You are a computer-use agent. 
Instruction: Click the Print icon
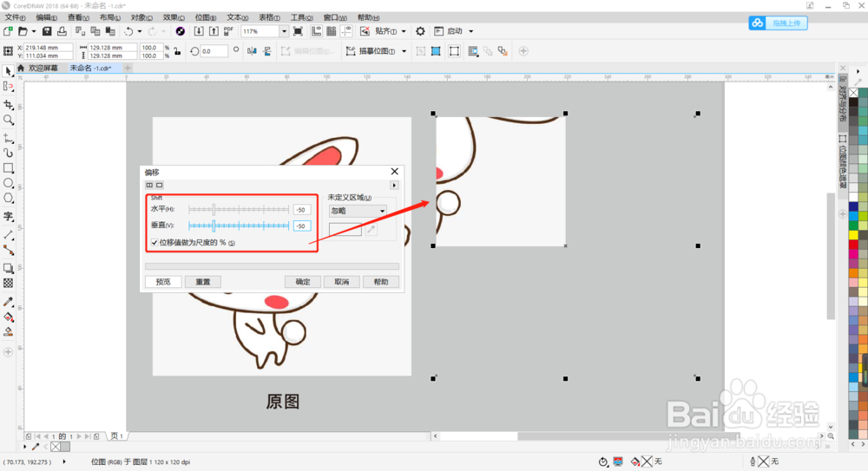62,31
